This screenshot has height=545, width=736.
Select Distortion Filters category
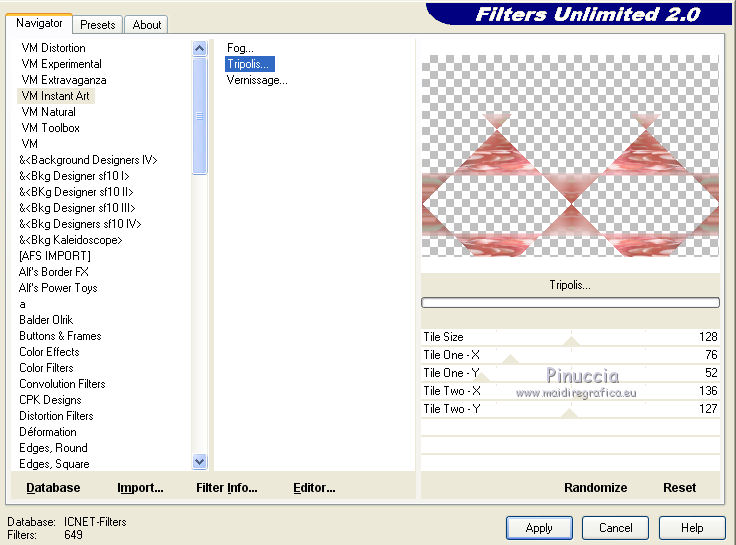pos(56,416)
